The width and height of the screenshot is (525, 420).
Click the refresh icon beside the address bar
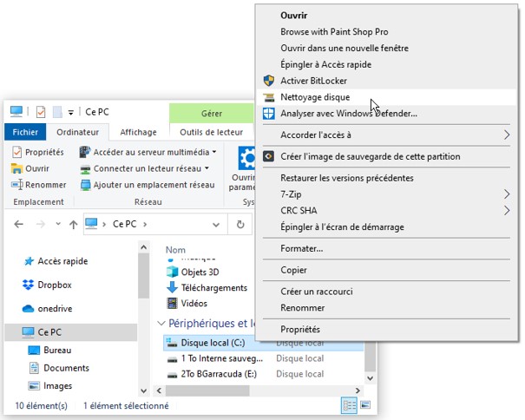240,224
